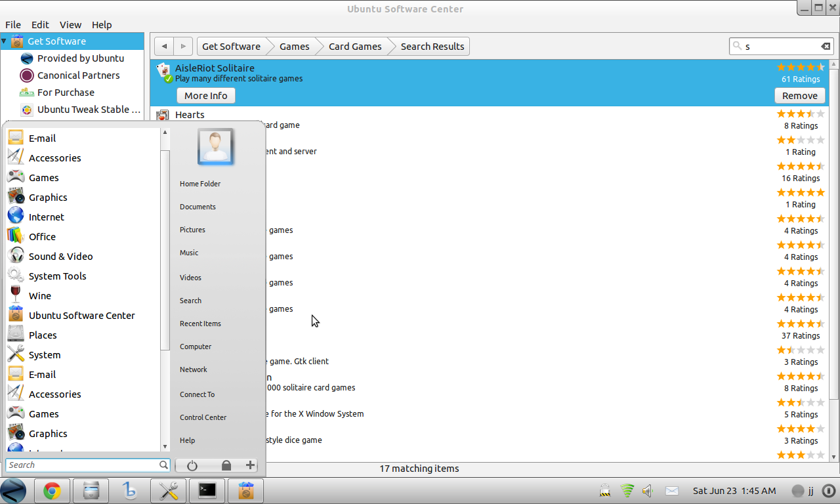The image size is (840, 504).
Task: Go forward with the right arrow button
Action: pos(183,47)
